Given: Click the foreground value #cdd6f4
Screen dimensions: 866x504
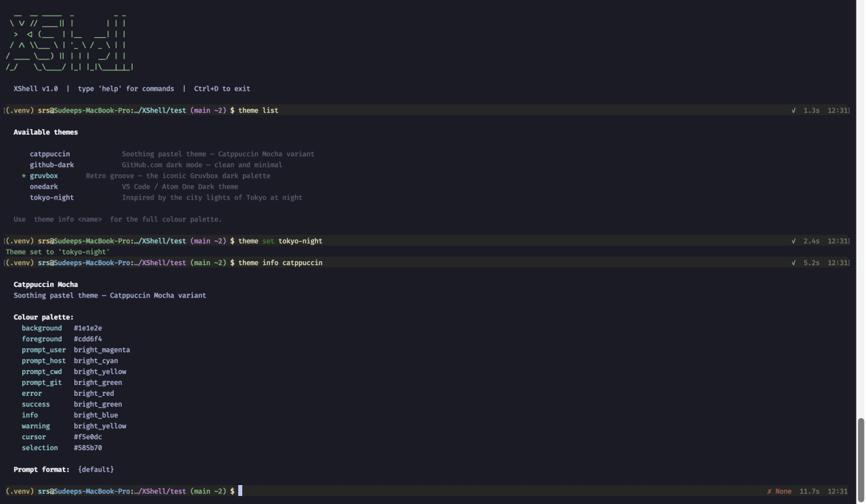Looking at the screenshot, I should click(88, 339).
